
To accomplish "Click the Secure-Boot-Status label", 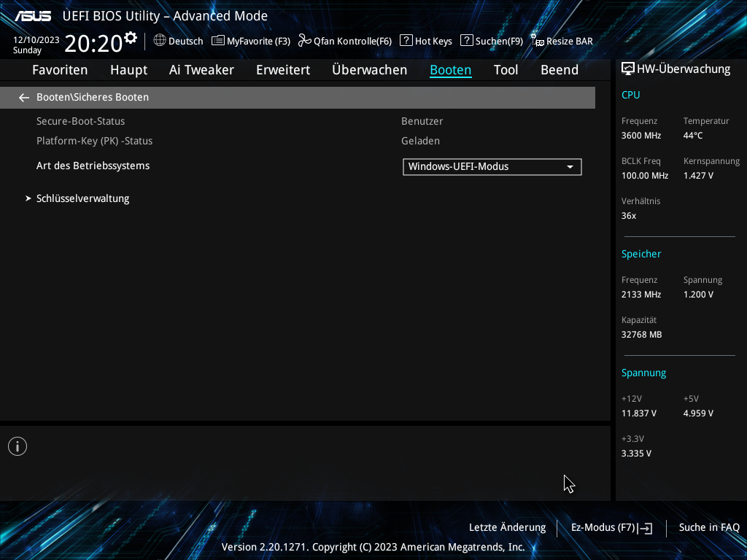I will click(80, 122).
